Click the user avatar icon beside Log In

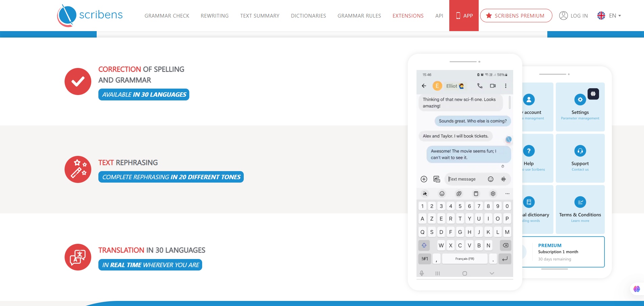click(563, 16)
